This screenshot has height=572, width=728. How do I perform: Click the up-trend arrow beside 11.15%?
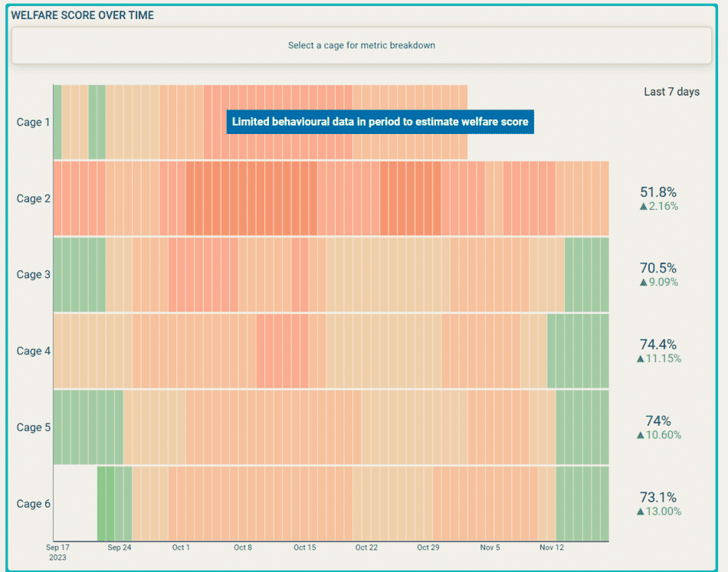(x=641, y=359)
